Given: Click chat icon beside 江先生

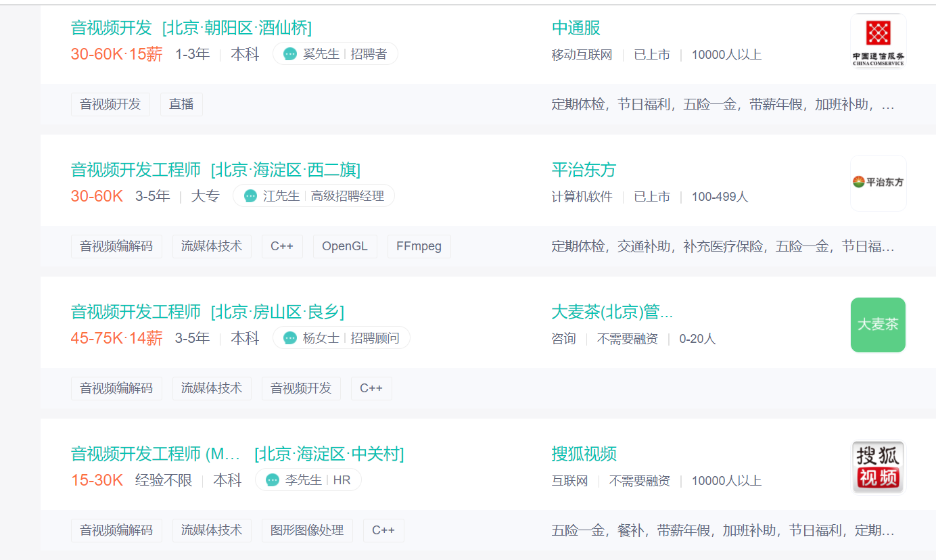Looking at the screenshot, I should pos(250,196).
